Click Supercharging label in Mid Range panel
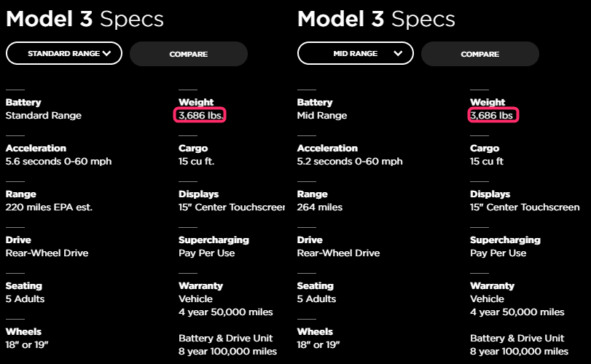Image resolution: width=591 pixels, height=364 pixels. 505,240
